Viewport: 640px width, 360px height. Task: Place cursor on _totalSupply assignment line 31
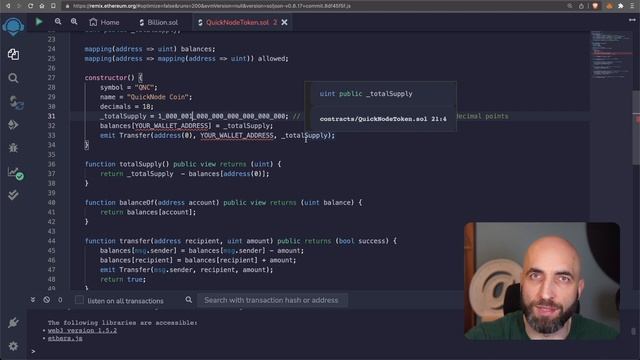pyautogui.click(x=193, y=116)
